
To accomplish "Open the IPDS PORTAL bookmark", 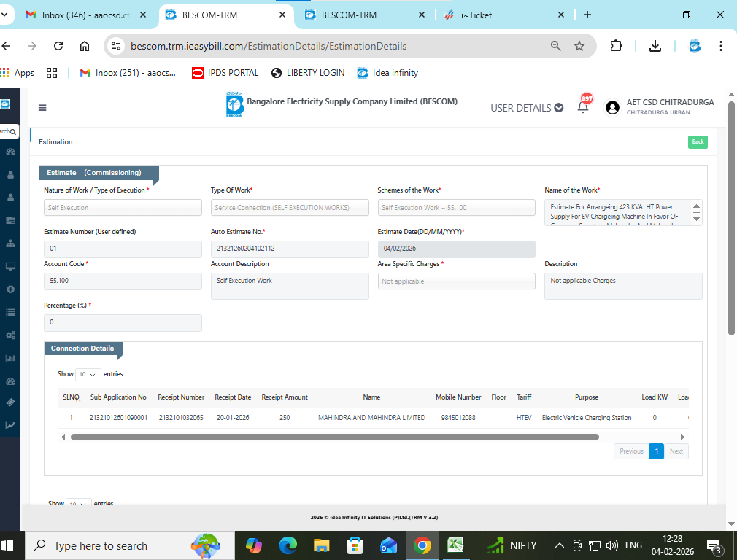I will coord(225,73).
